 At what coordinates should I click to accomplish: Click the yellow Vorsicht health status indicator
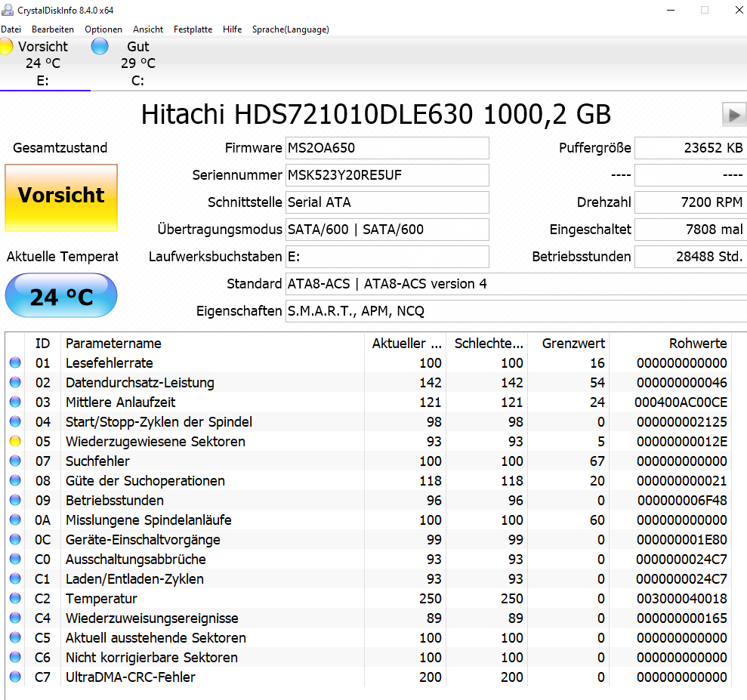point(60,197)
